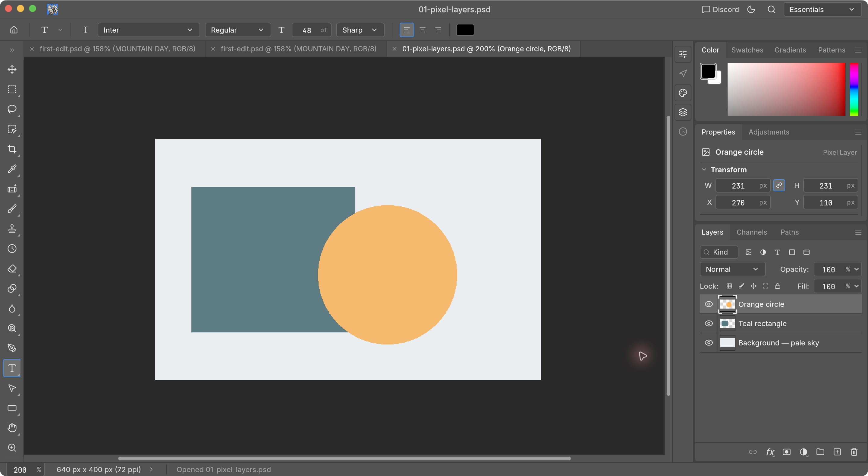
Task: Switch to the Swatches tab
Action: click(747, 50)
